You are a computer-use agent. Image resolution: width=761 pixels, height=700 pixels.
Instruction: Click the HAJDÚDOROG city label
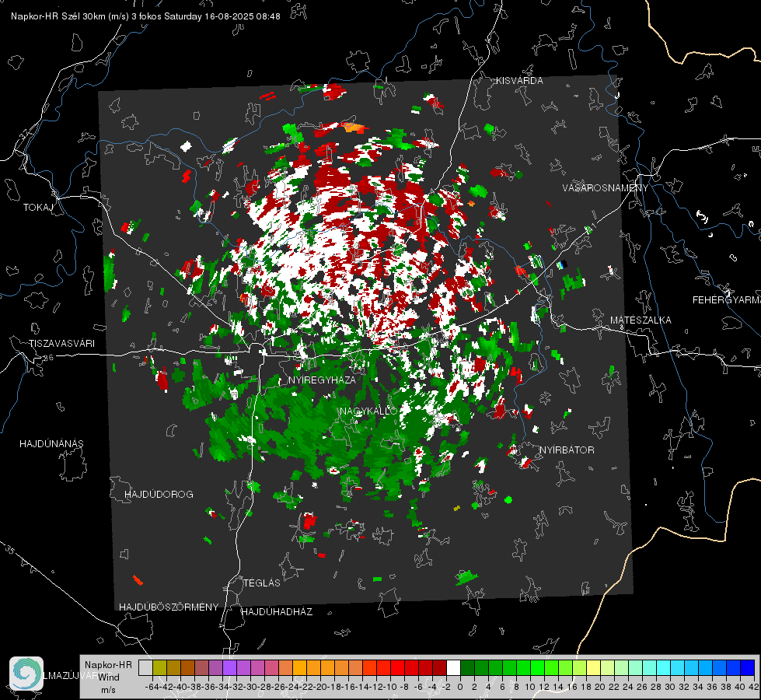coord(159,495)
